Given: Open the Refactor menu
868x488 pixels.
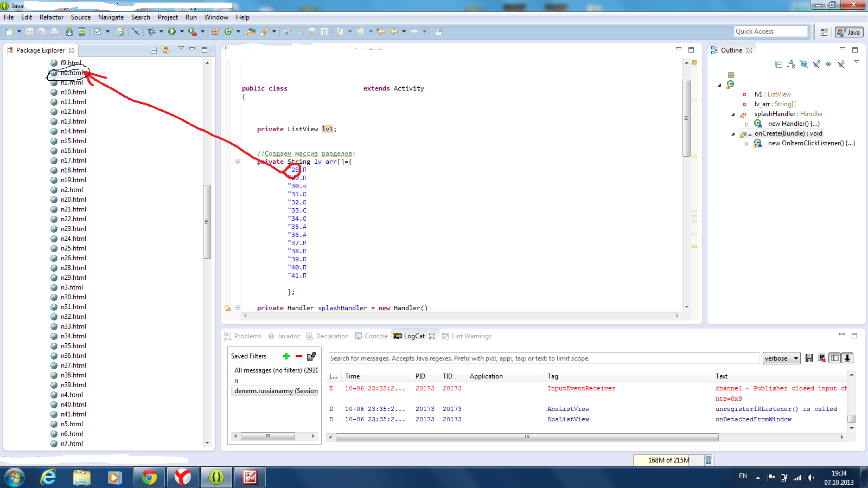Looking at the screenshot, I should click(52, 17).
